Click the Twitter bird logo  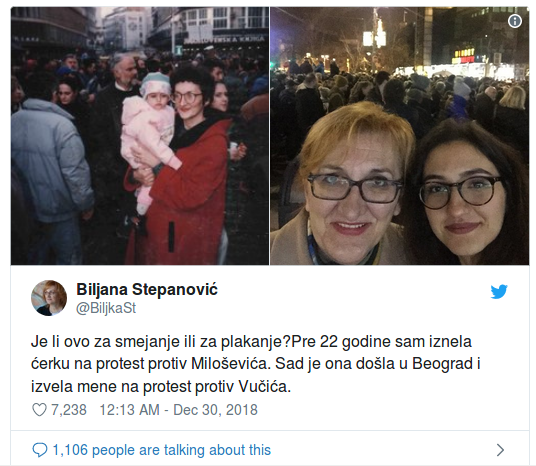pos(499,292)
